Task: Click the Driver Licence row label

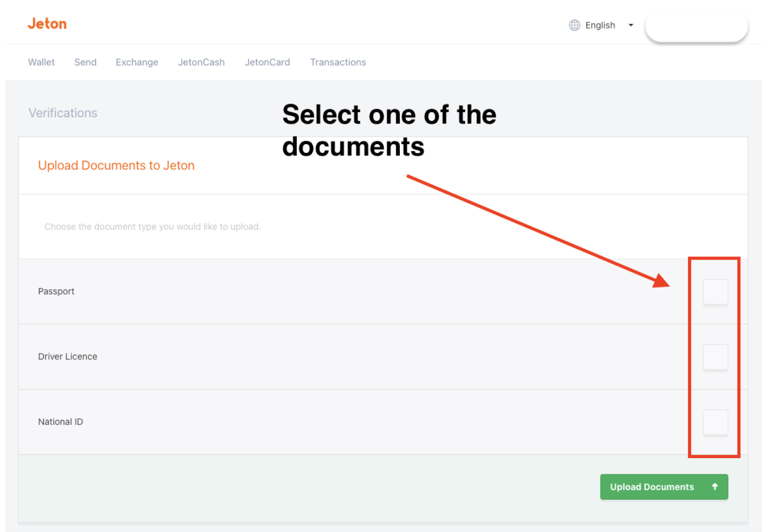Action: tap(67, 357)
